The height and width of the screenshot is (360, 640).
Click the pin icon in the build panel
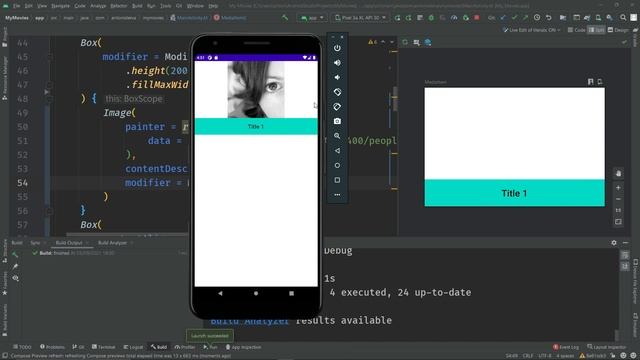16,267
